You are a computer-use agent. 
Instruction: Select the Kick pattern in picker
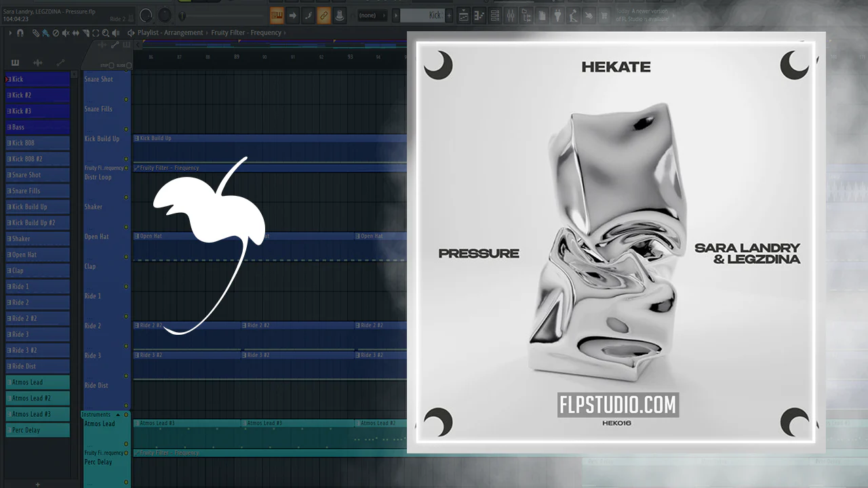[x=37, y=79]
